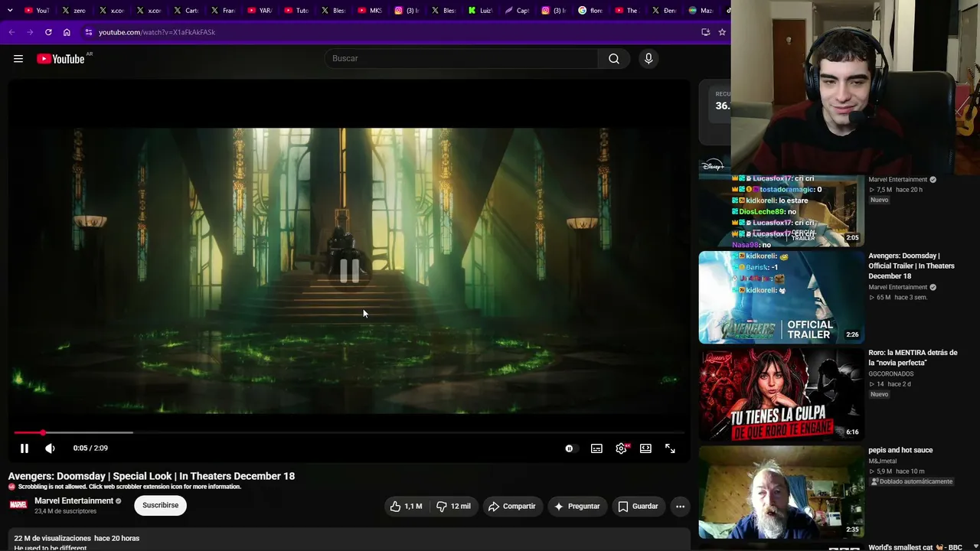Open the Avengers Doomsday Official Trailer thumbnail
Image resolution: width=980 pixels, height=551 pixels.
point(781,298)
